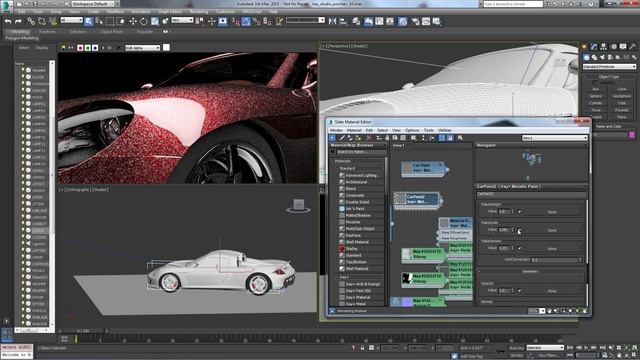Click the Search by Name field in browser
This screenshot has height=360, width=640.
tap(361, 152)
